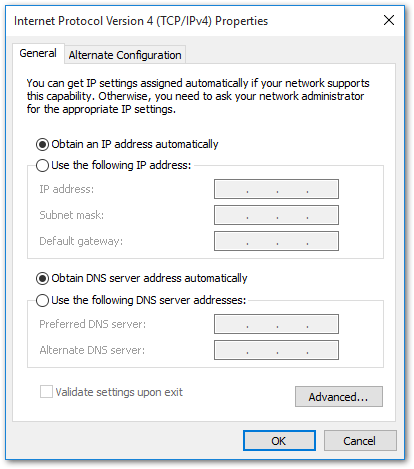414x469 pixels.
Task: Choose Use the following IP address option
Action: (42, 165)
